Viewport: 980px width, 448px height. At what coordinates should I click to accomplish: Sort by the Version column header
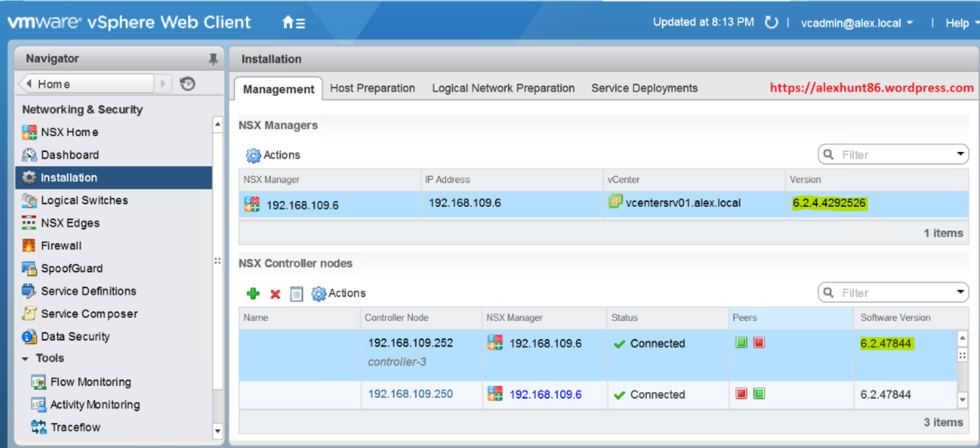877,180
